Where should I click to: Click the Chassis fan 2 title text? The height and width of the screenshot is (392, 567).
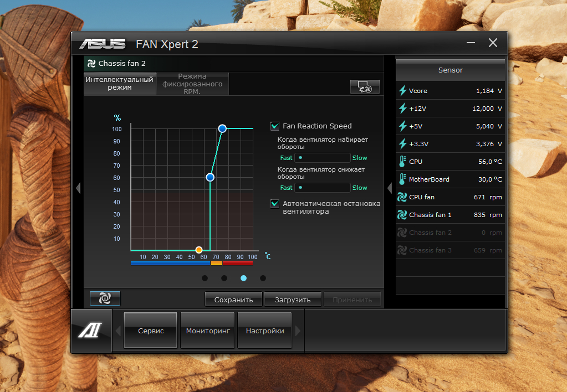(122, 64)
